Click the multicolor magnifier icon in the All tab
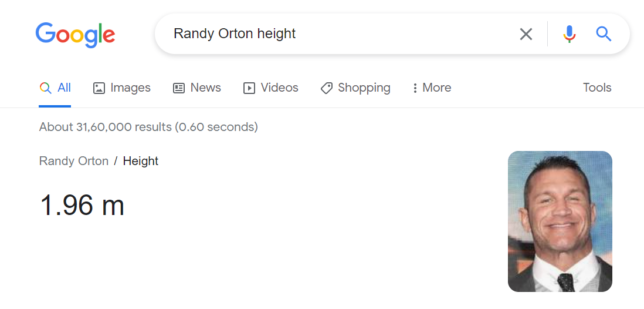The height and width of the screenshot is (309, 644). pos(45,88)
